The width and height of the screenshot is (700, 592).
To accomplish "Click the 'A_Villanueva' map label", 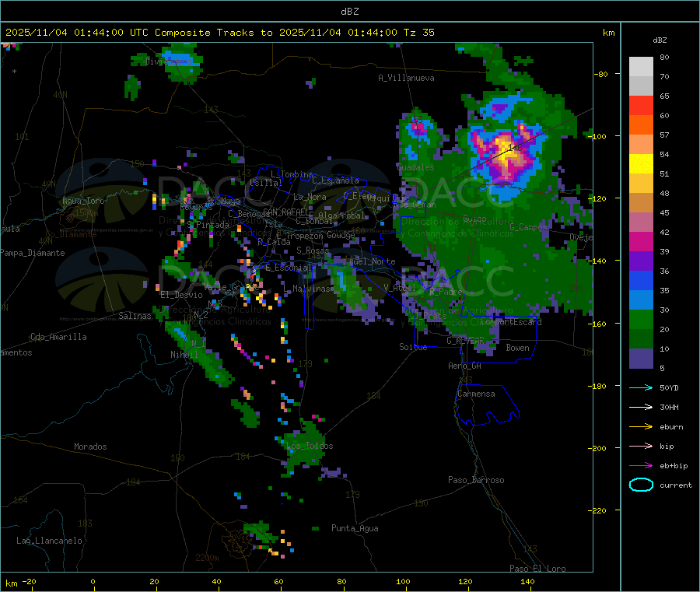I will (406, 78).
